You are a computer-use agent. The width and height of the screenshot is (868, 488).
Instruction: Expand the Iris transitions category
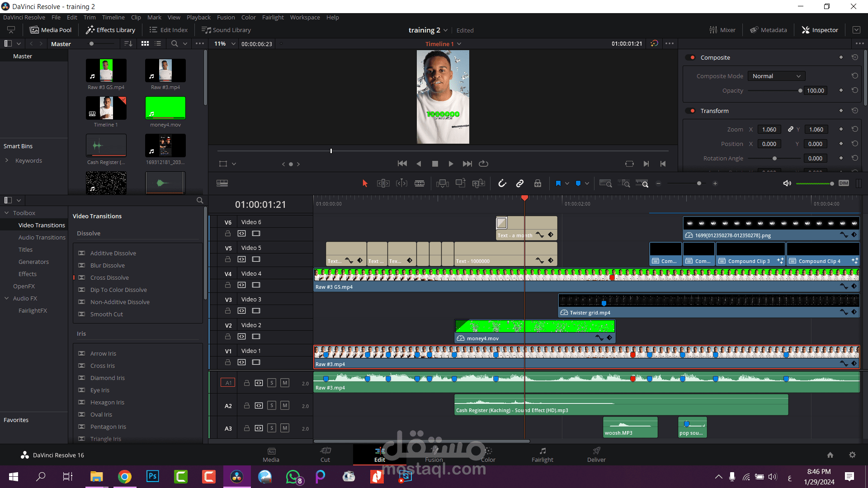(x=80, y=333)
